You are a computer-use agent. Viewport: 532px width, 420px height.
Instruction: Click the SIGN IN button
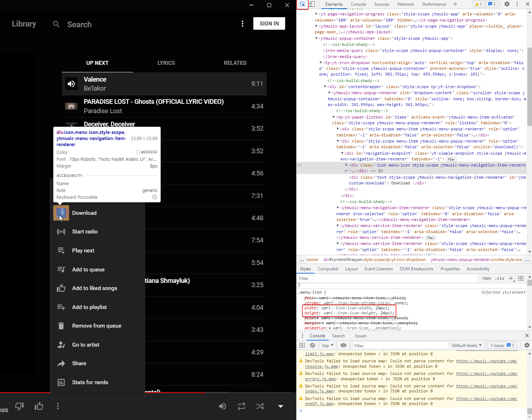point(269,23)
